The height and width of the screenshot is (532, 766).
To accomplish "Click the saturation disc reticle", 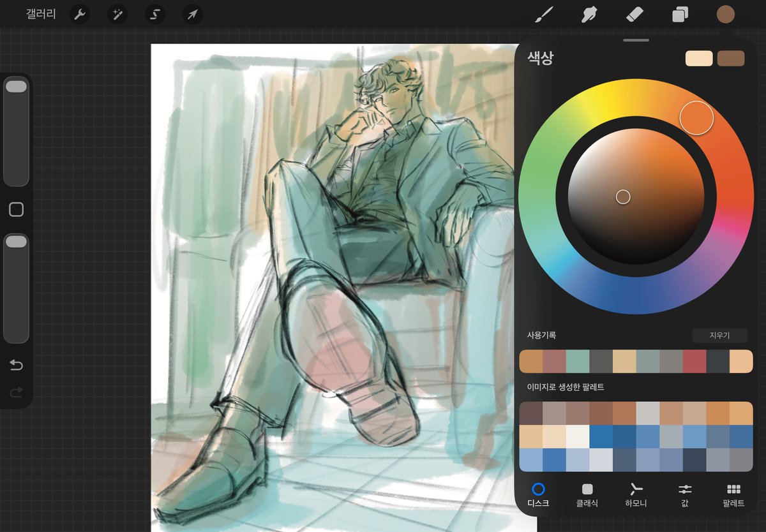I will tap(623, 197).
